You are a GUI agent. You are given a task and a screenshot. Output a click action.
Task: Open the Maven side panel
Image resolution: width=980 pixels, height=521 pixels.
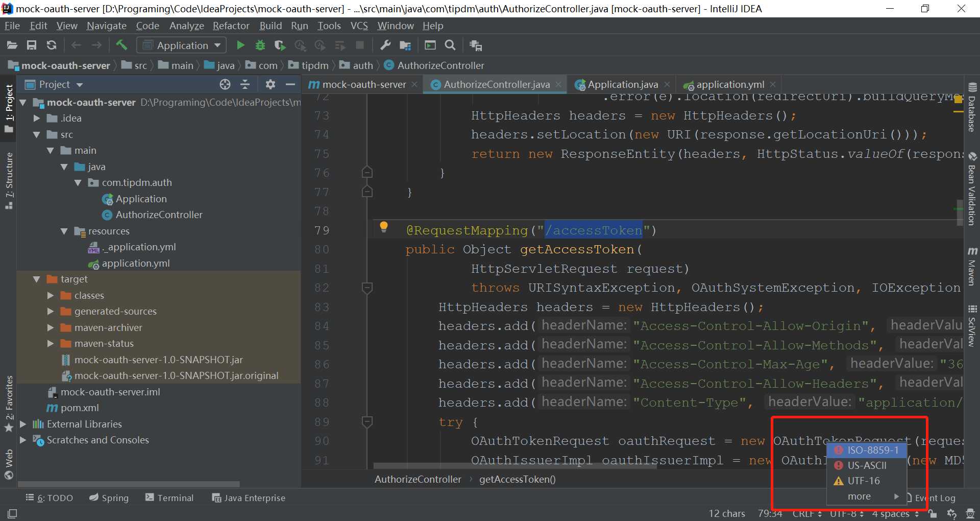[x=972, y=266]
